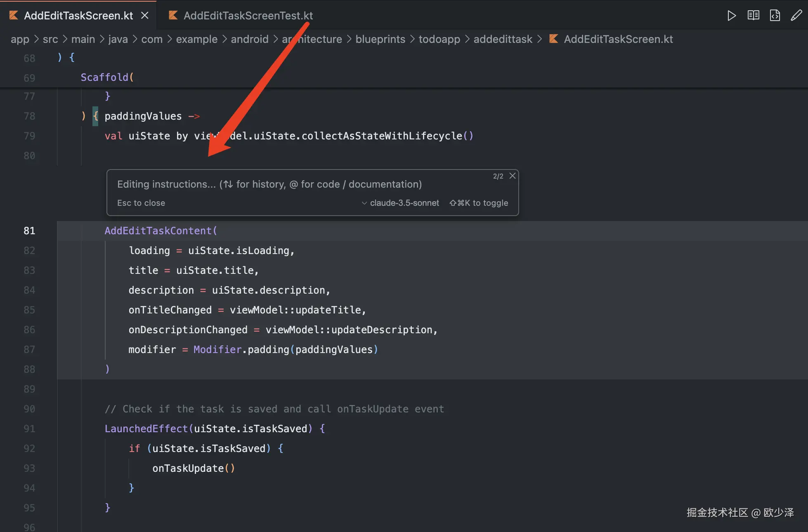Screen dimensions: 808x532
Task: Focus the Editing instructions input field
Action: pyautogui.click(x=269, y=184)
